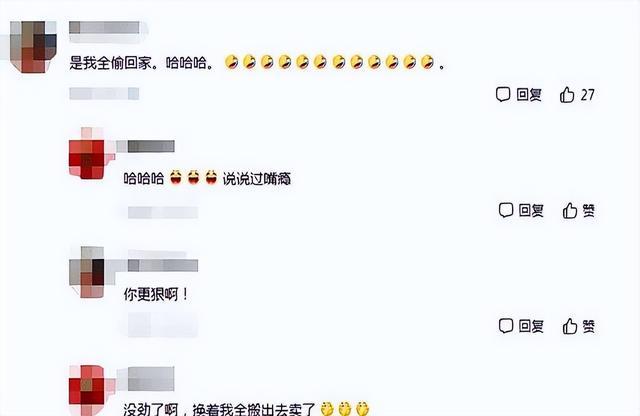Click the comment text 是我全偷回家
The height and width of the screenshot is (416, 640).
113,63
